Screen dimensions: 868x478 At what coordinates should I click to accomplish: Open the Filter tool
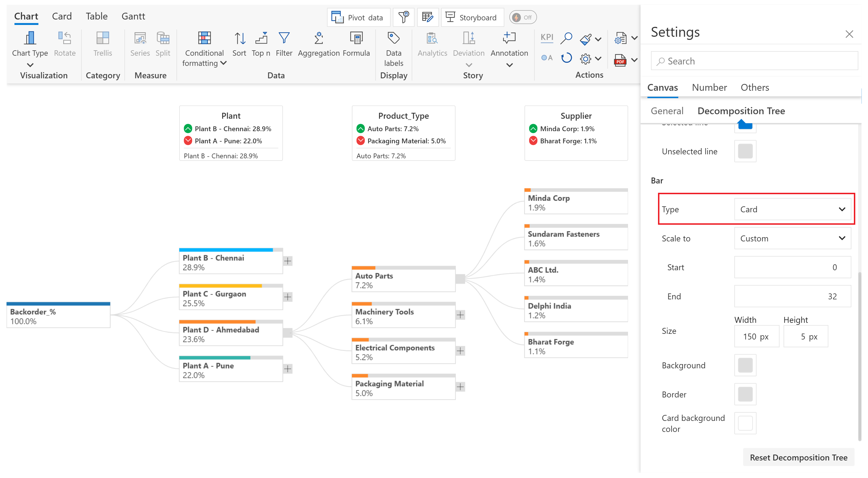coord(284,38)
